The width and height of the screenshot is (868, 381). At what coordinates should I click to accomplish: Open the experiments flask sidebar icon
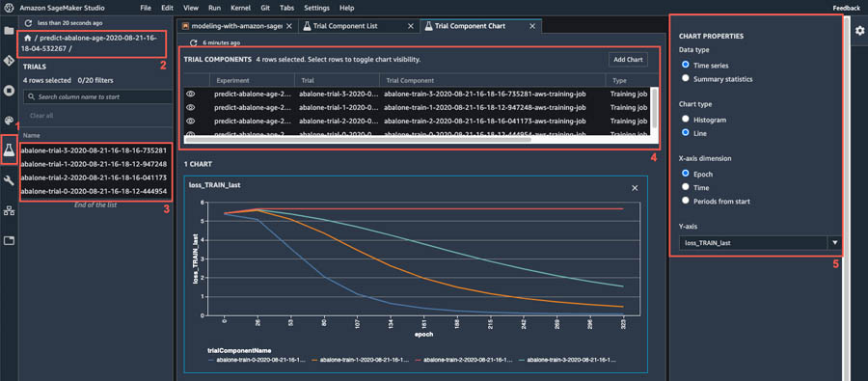[x=9, y=150]
